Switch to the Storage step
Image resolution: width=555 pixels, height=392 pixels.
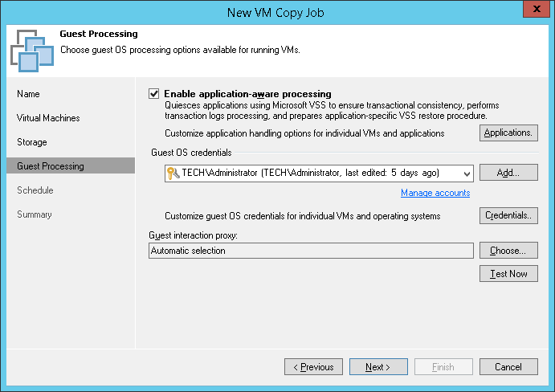pos(32,142)
